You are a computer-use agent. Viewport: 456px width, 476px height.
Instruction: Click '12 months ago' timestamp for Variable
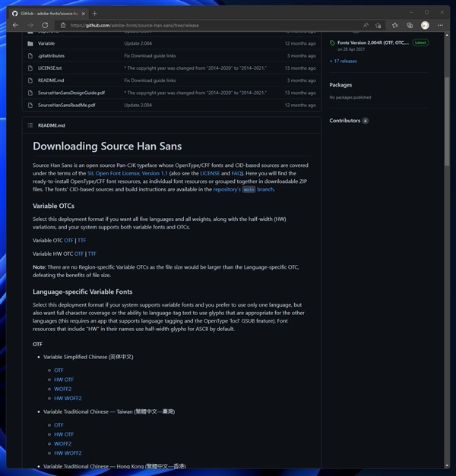300,43
